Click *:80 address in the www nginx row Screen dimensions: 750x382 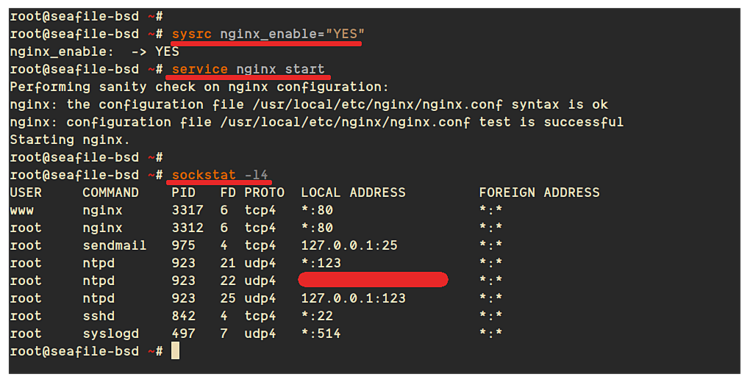point(317,210)
